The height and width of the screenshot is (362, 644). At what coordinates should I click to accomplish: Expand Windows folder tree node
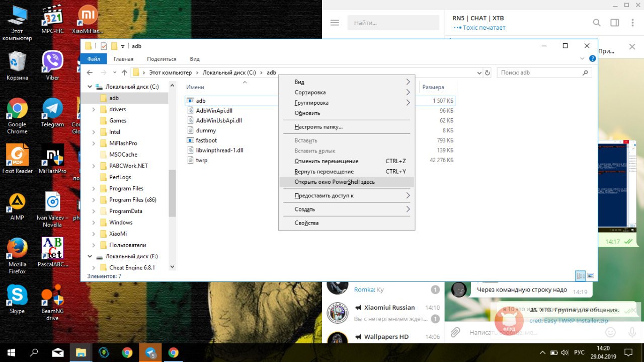[x=94, y=223]
